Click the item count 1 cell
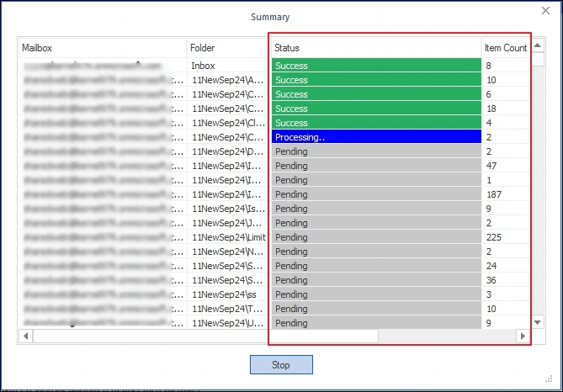563x392 pixels. coord(506,180)
